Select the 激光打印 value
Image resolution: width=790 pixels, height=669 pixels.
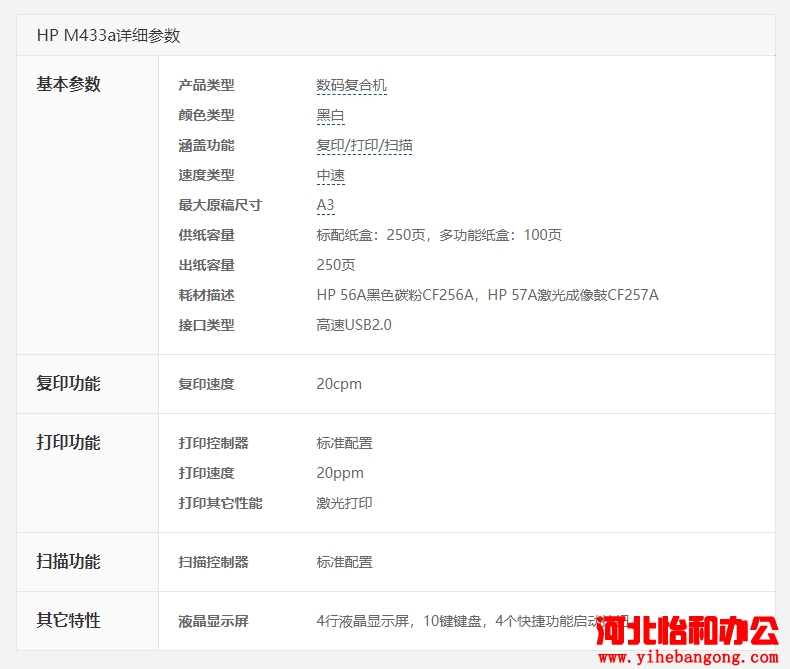(x=345, y=503)
